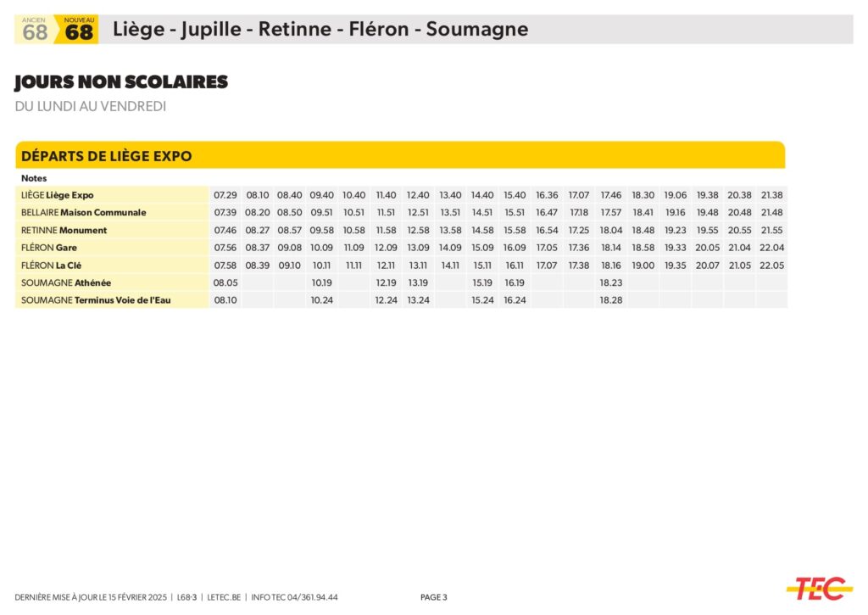Click the grey ANCIEN 68 line badge
This screenshot has height=615, width=868.
[35, 30]
